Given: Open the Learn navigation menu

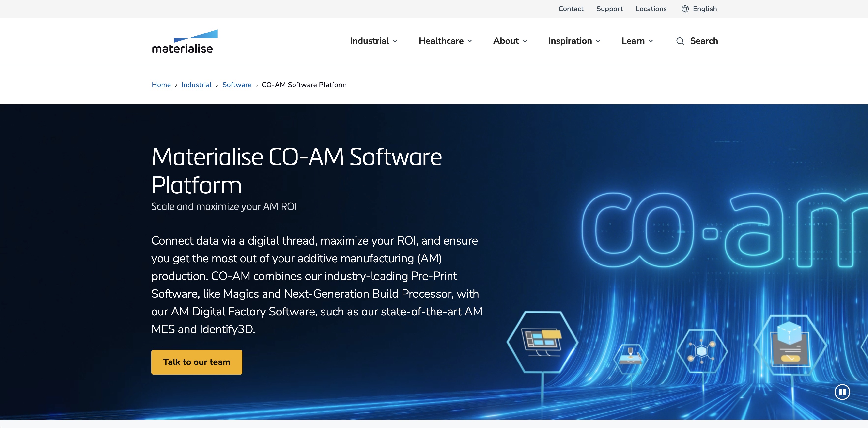Looking at the screenshot, I should (x=637, y=41).
